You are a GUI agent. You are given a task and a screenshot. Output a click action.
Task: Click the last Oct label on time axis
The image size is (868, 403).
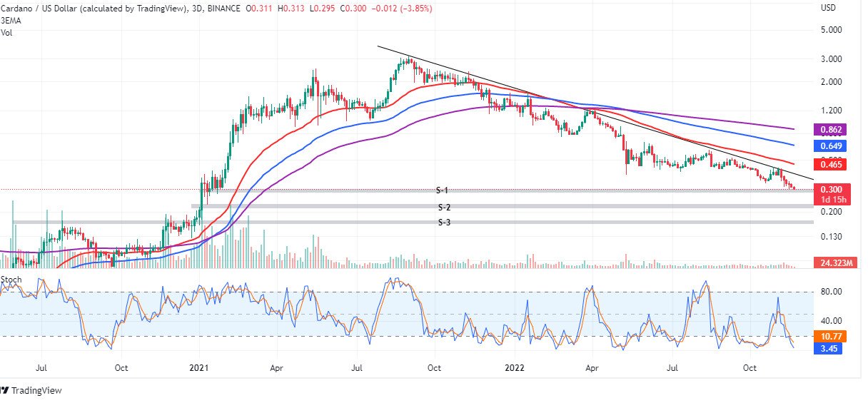coord(750,369)
